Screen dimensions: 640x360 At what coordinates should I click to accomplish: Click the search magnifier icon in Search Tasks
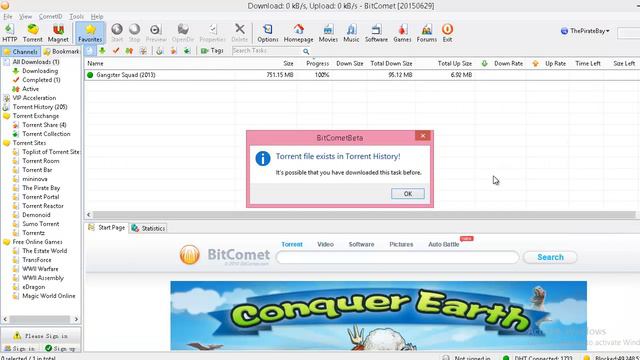[306, 51]
